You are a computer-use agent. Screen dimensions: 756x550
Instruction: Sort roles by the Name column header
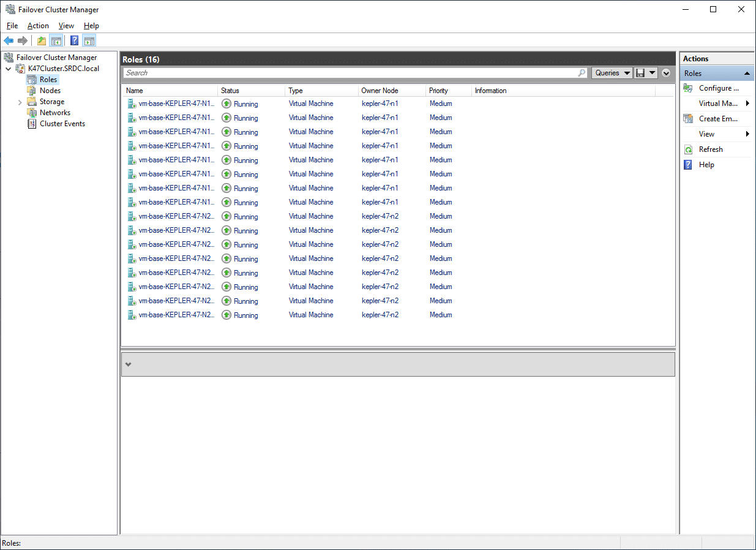click(x=170, y=91)
